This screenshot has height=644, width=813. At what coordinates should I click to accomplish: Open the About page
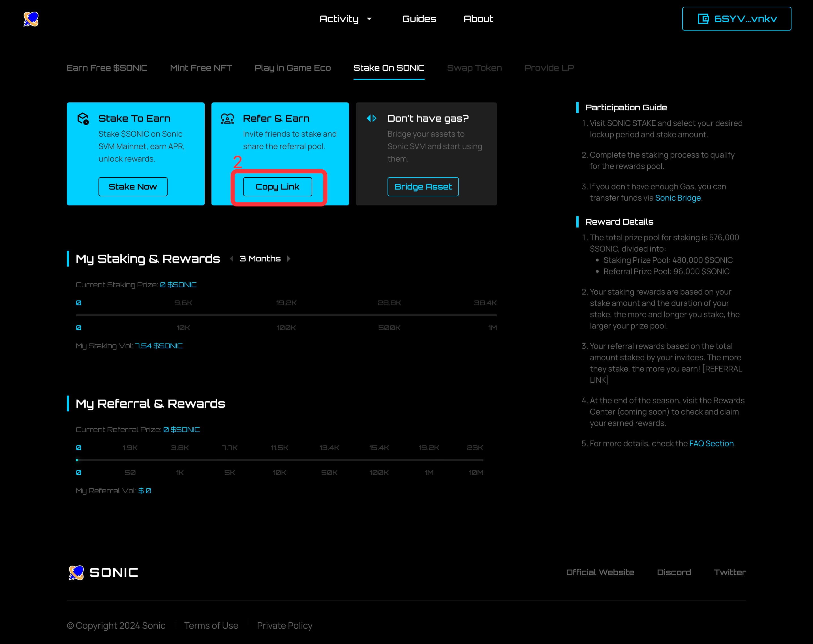(478, 19)
